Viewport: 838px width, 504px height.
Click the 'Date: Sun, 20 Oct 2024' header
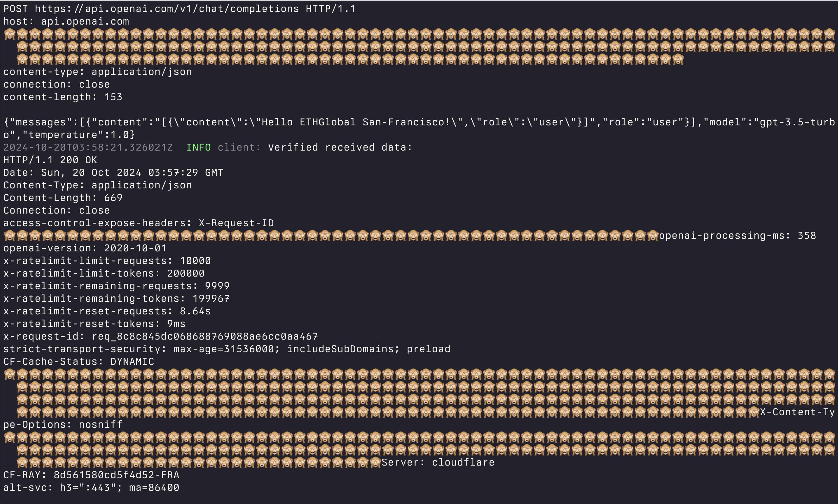pyautogui.click(x=113, y=172)
